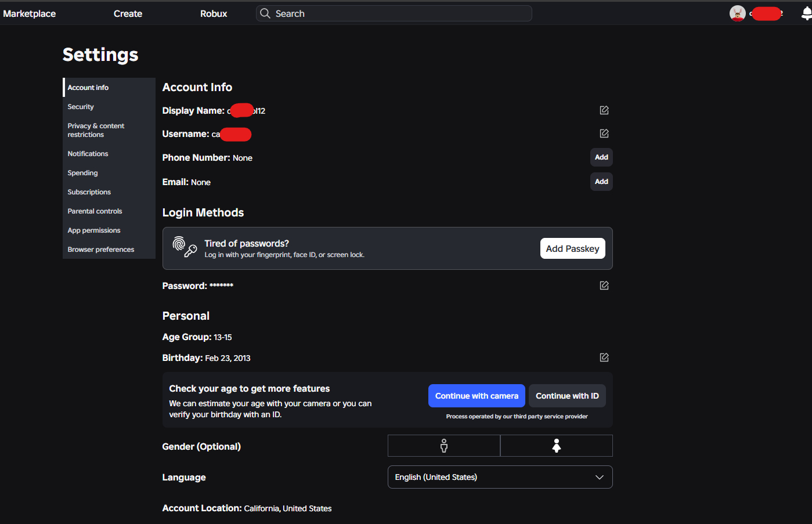Click the fingerprint passkey icon

[185, 247]
